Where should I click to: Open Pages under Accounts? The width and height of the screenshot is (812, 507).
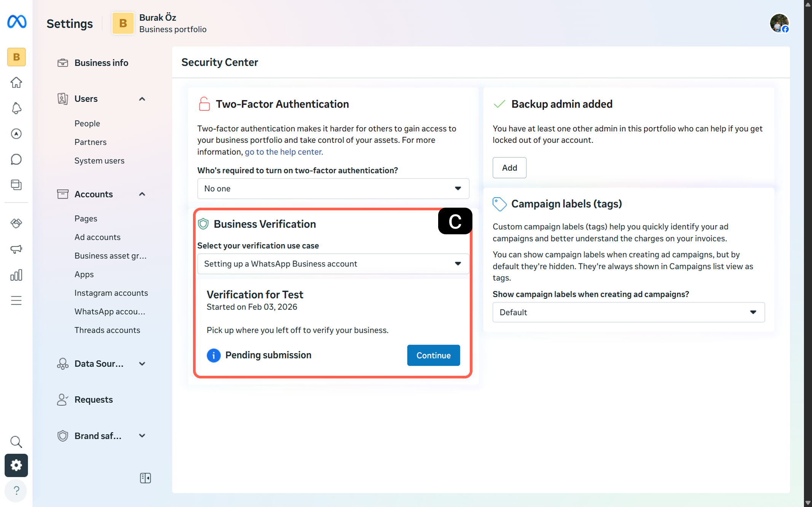point(86,218)
